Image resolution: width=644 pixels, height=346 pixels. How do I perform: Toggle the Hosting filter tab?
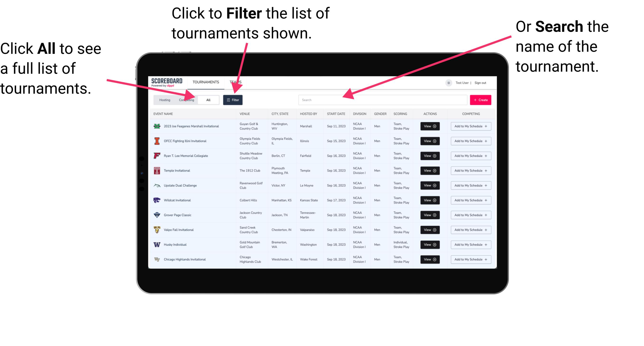point(164,100)
